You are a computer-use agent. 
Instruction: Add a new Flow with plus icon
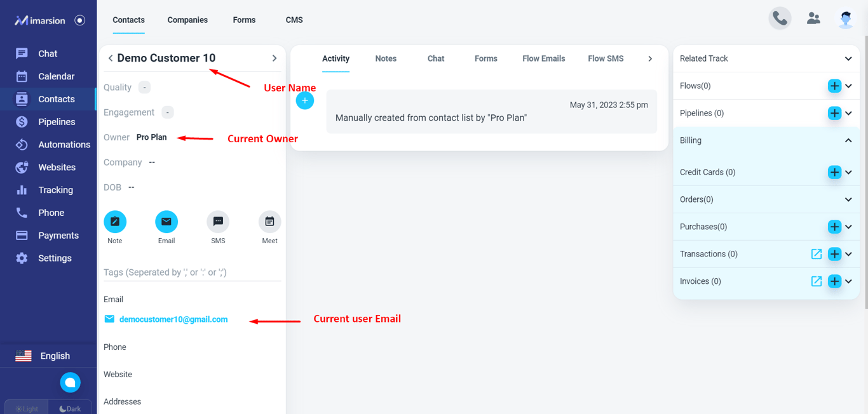[834, 86]
